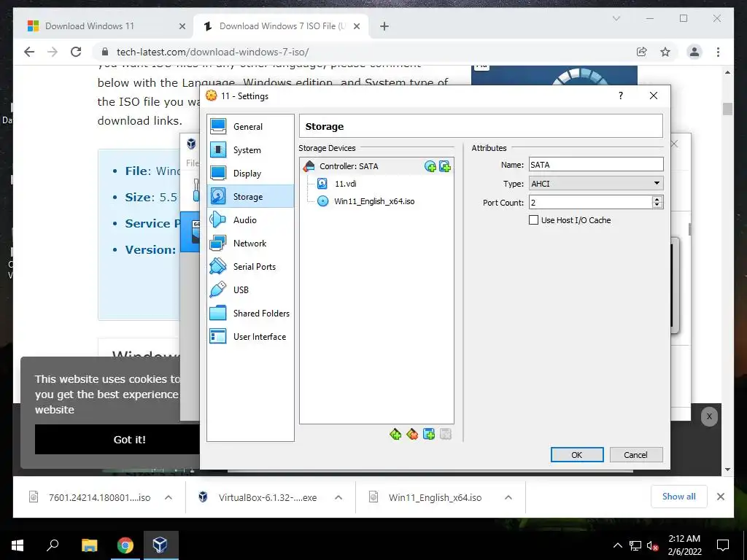The width and height of the screenshot is (747, 560).
Task: Open Windows taskbar search
Action: (53, 545)
